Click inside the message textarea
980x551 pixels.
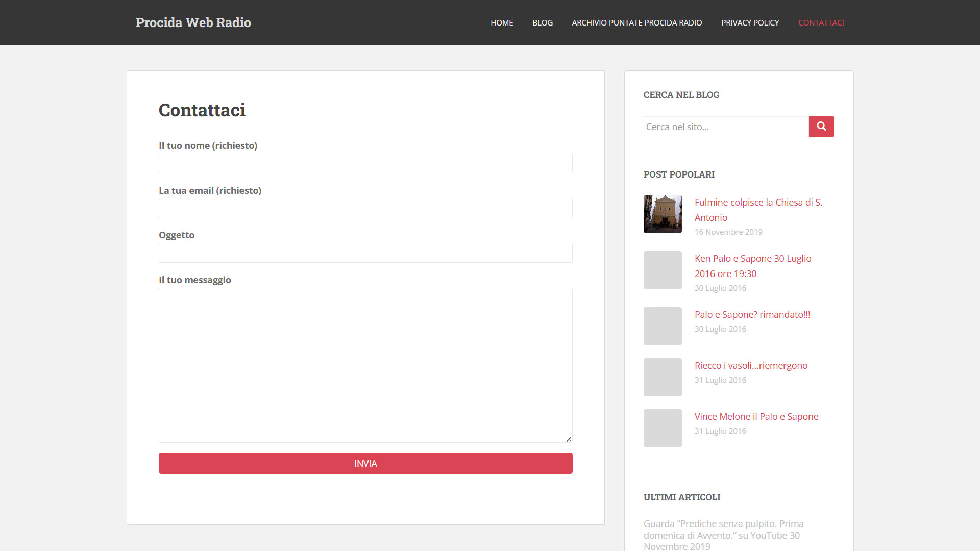tap(365, 365)
